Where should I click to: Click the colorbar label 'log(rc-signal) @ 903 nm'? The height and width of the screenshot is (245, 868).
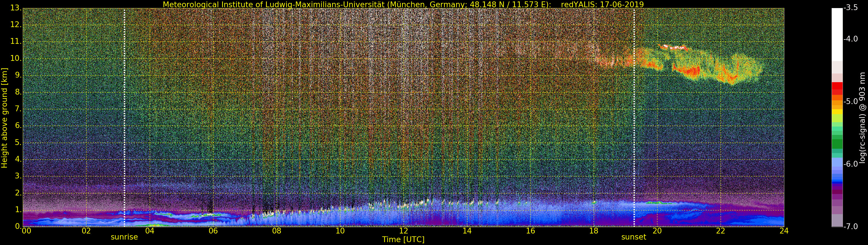point(862,118)
